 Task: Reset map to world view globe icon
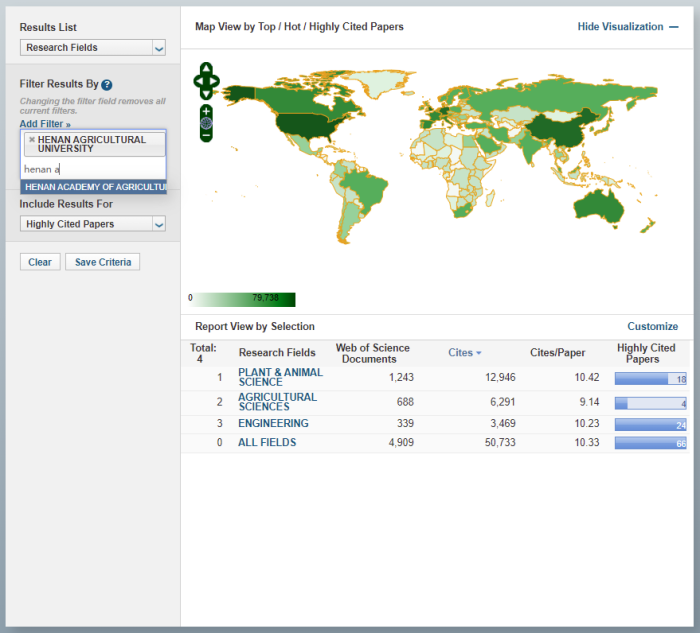click(206, 123)
